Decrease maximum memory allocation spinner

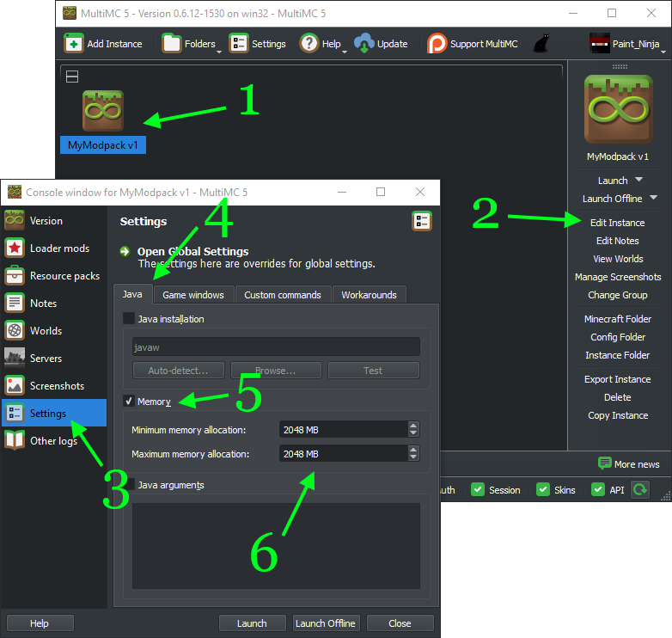[x=413, y=457]
